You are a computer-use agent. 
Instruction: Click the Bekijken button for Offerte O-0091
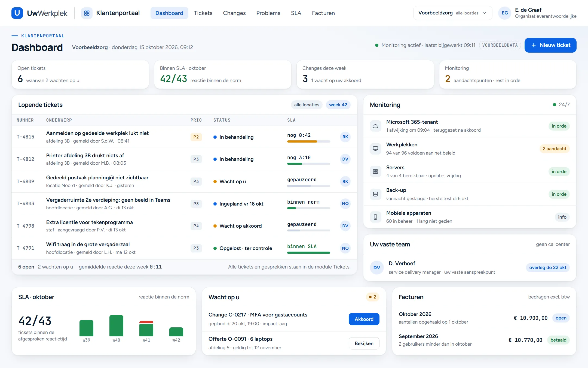coord(364,343)
